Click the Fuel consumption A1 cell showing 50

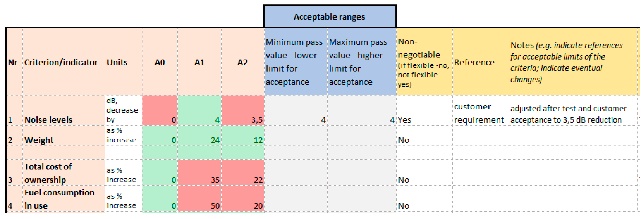tap(199, 199)
